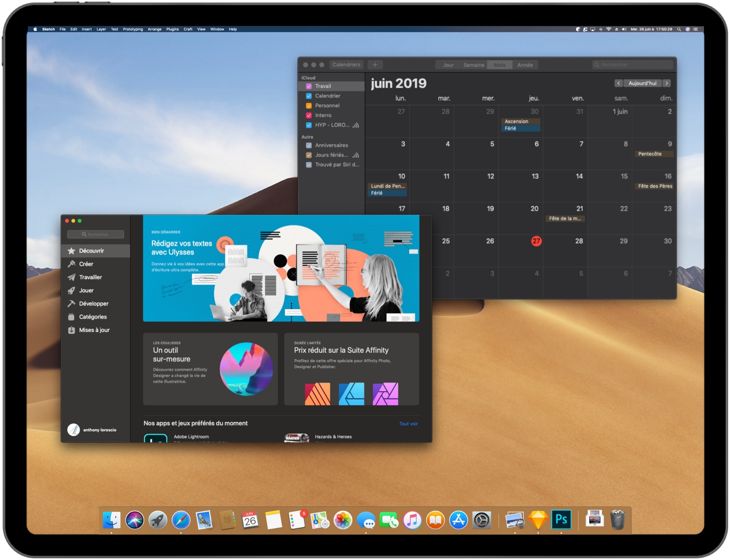This screenshot has width=730, height=560.
Task: Open Contacts book icon in Dock
Action: (x=227, y=520)
